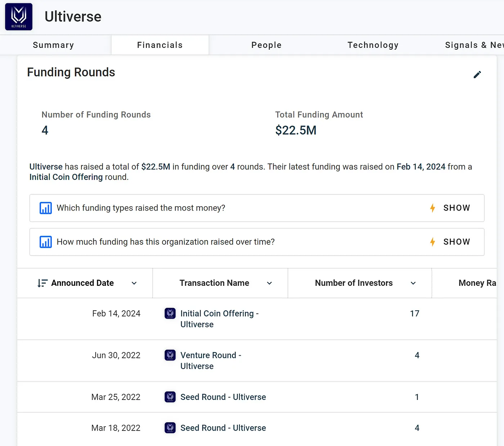Click Feb 14, 2024 link in summary sentence
Viewport: 504px width, 446px height.
click(x=421, y=167)
